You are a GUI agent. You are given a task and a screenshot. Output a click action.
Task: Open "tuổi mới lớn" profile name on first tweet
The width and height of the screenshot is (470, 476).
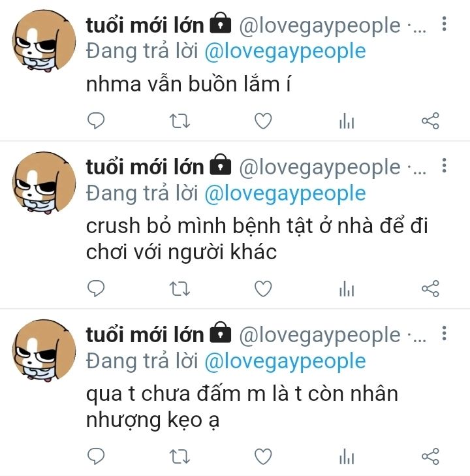[145, 25]
